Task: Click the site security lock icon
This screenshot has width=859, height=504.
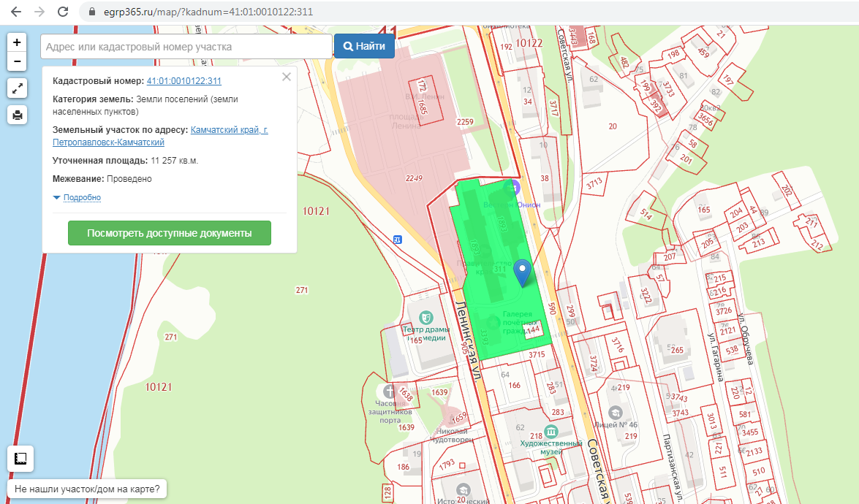Action: pyautogui.click(x=91, y=12)
